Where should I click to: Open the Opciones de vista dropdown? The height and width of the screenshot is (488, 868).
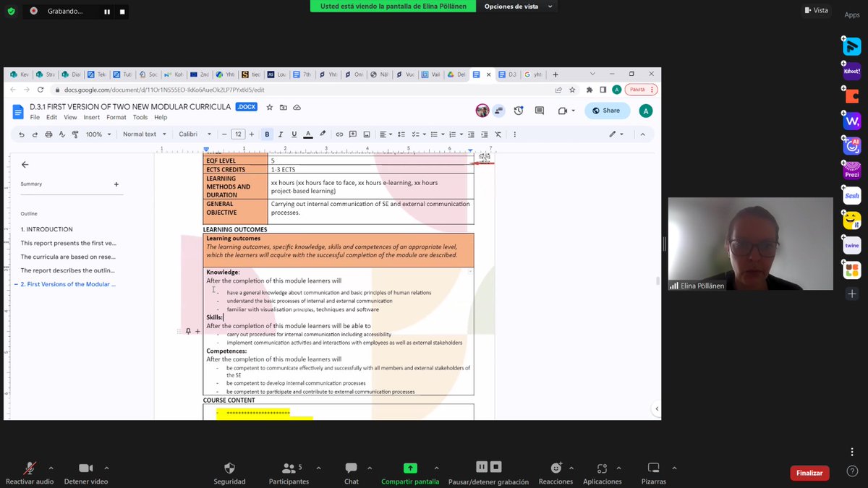click(519, 7)
